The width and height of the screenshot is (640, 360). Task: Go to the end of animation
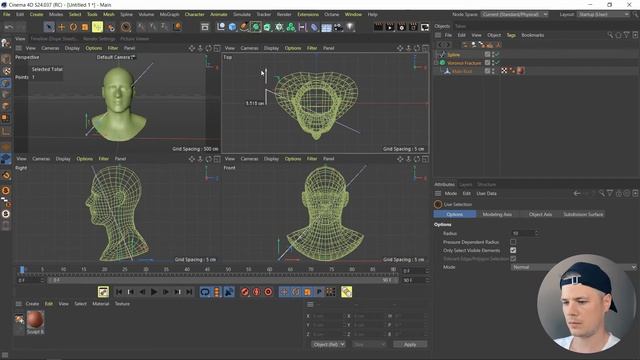click(189, 292)
